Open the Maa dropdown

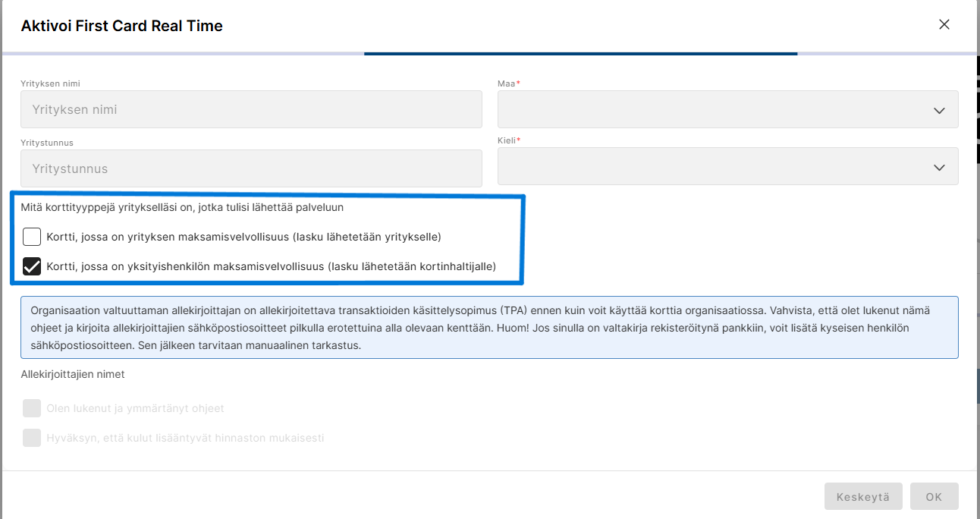point(727,109)
